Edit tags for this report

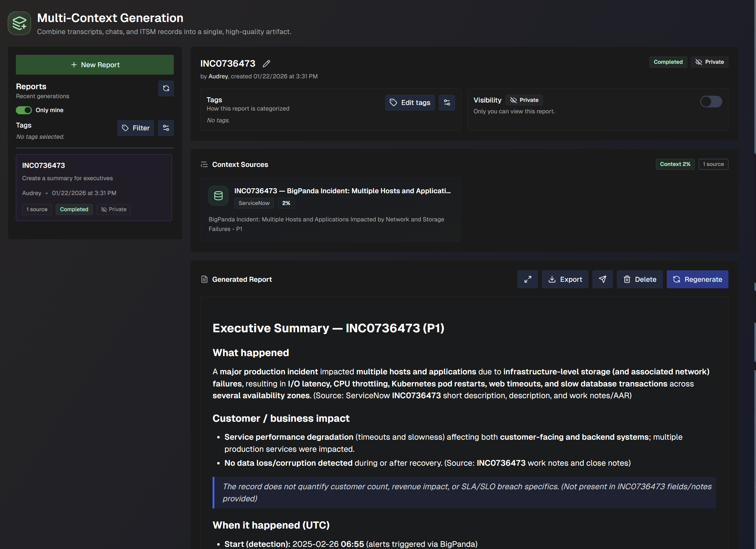point(410,102)
